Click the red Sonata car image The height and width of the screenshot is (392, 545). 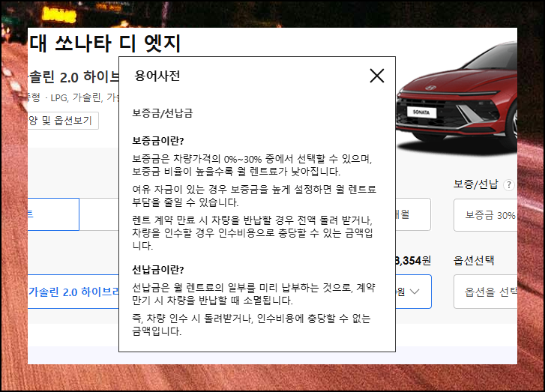(457, 100)
